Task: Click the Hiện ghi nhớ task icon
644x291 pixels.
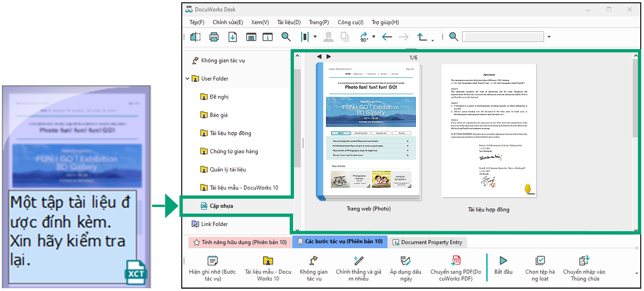Action: tap(212, 260)
